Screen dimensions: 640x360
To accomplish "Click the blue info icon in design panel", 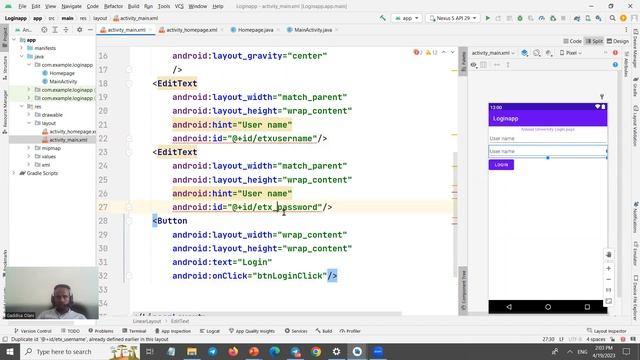I will click(x=615, y=64).
